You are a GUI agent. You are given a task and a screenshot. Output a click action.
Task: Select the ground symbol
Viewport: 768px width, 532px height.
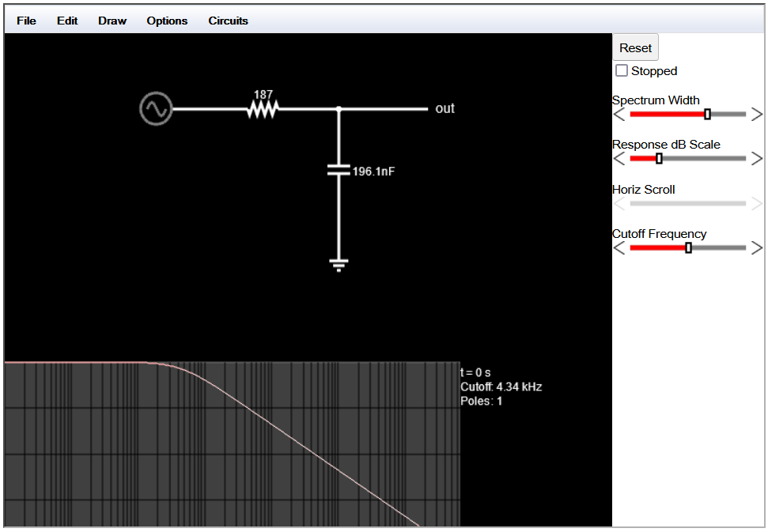[339, 265]
